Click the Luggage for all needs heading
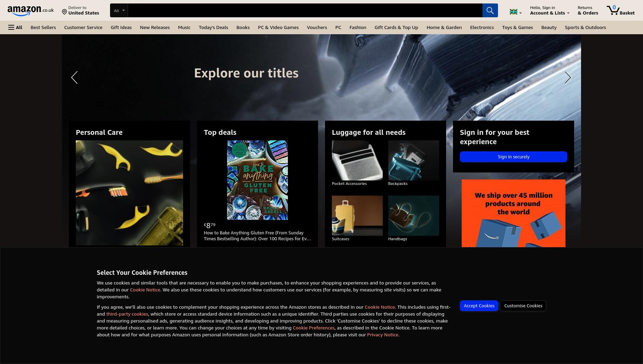Screen dimensions: 643x364 [x=369, y=132]
